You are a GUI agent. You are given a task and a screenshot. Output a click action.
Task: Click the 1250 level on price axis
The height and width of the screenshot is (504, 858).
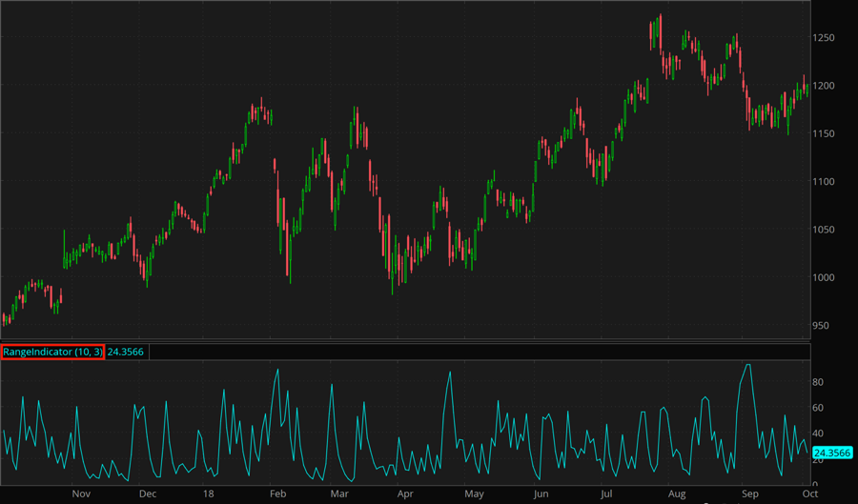pos(826,38)
